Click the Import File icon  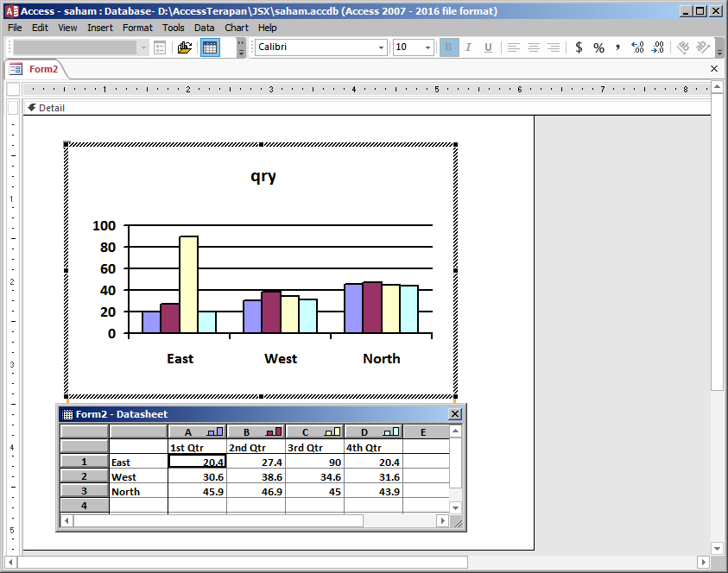point(184,47)
